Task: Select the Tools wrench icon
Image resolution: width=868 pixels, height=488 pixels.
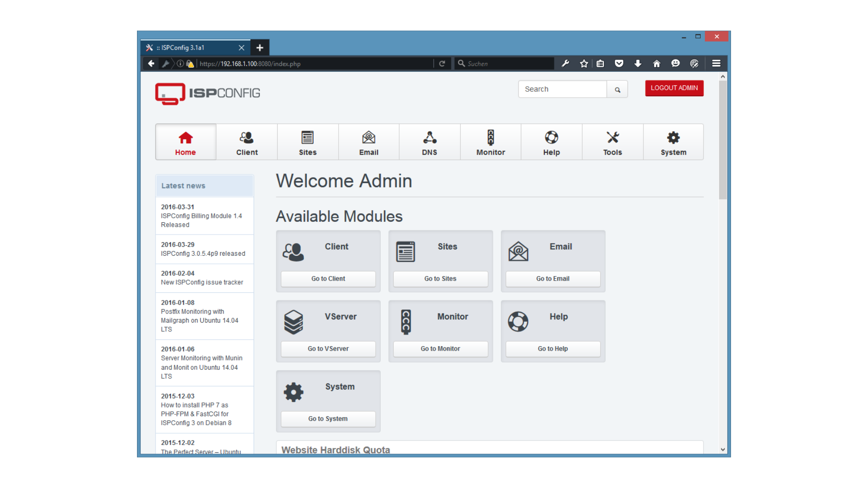Action: [612, 137]
